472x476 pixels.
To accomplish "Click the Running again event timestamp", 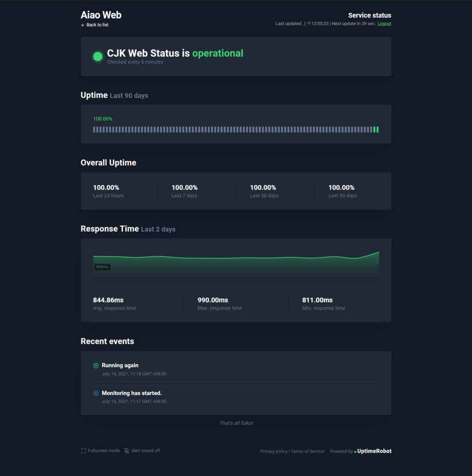I will tap(134, 374).
